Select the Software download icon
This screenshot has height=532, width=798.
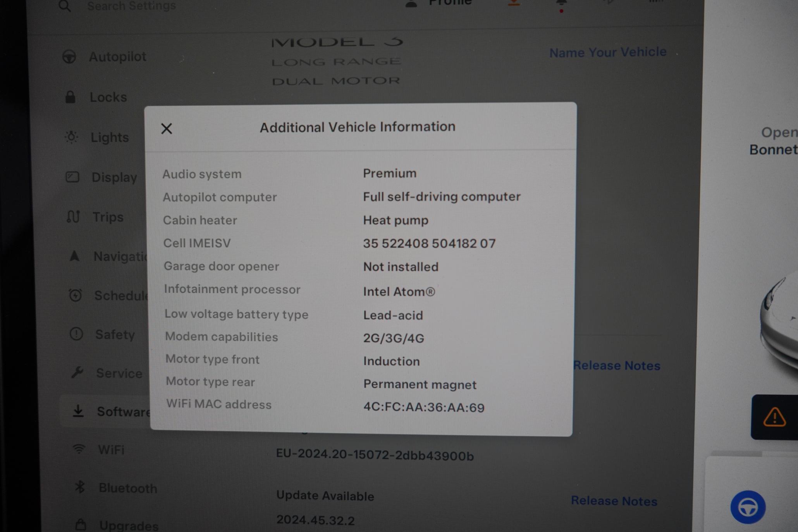pyautogui.click(x=78, y=411)
